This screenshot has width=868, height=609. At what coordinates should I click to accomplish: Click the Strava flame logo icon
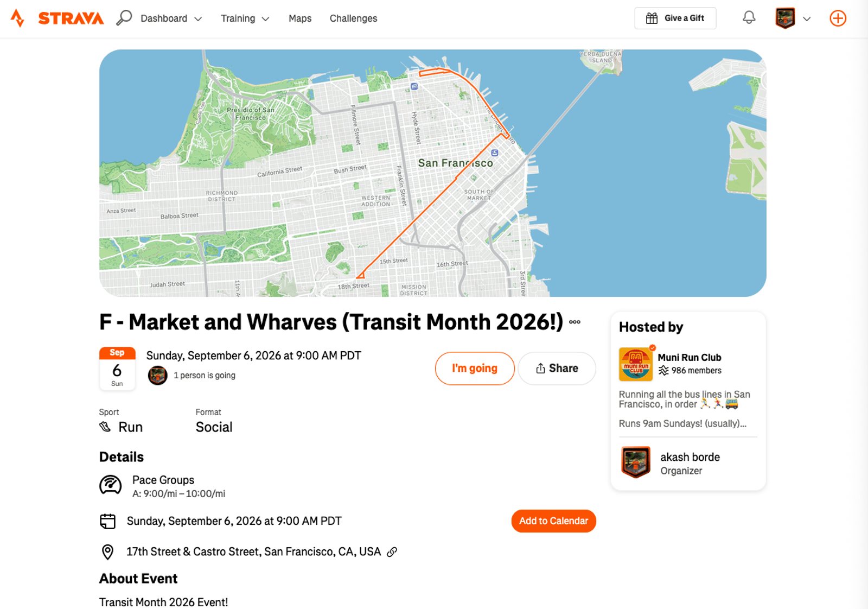click(x=17, y=18)
